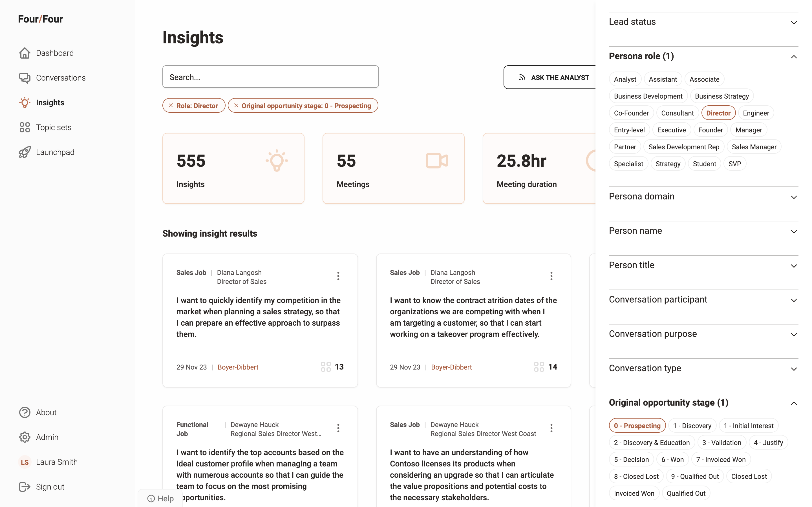Screen dimensions: 812x507
Task: Open the Boyer-Dibbert link on first card
Action: click(238, 367)
